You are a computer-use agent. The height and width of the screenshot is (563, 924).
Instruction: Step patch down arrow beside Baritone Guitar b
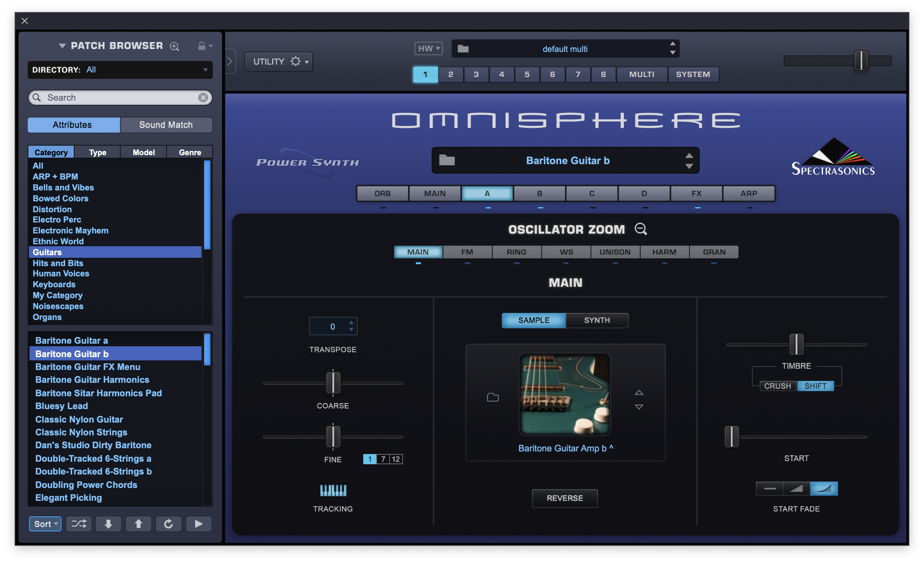(689, 166)
